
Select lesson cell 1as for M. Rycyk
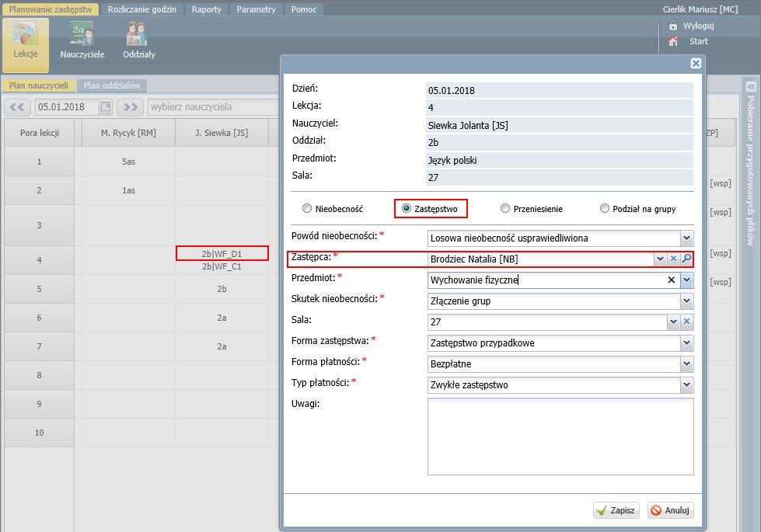pyautogui.click(x=128, y=190)
